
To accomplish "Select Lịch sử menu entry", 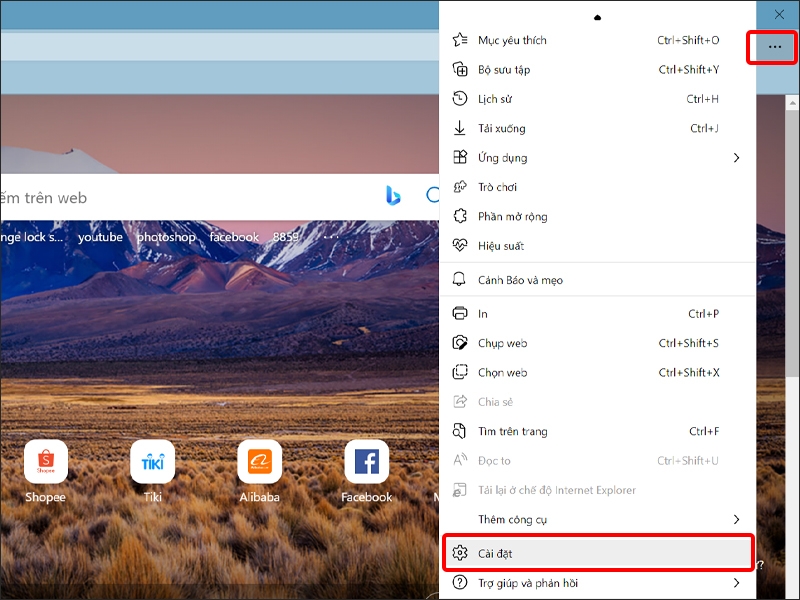I will click(x=597, y=98).
